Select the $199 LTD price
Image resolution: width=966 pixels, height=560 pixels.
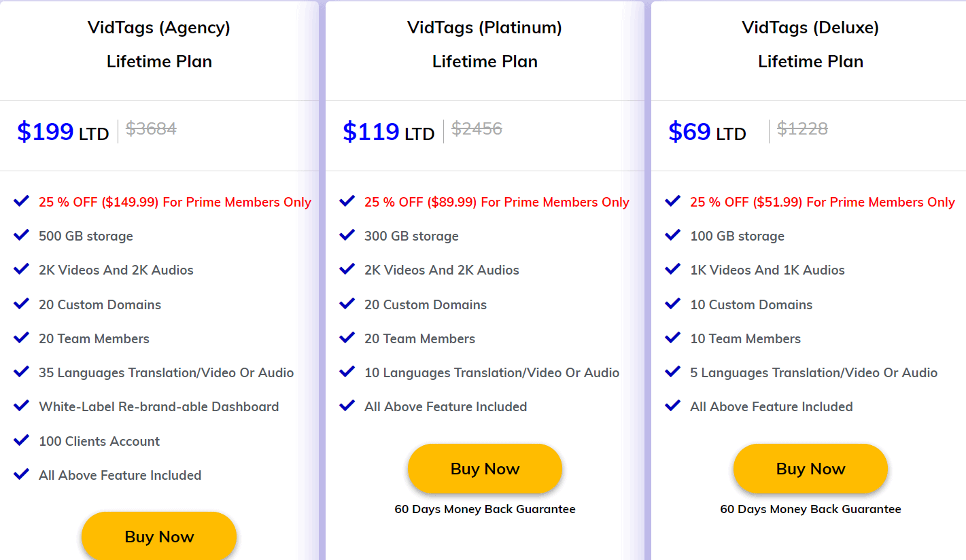point(63,131)
